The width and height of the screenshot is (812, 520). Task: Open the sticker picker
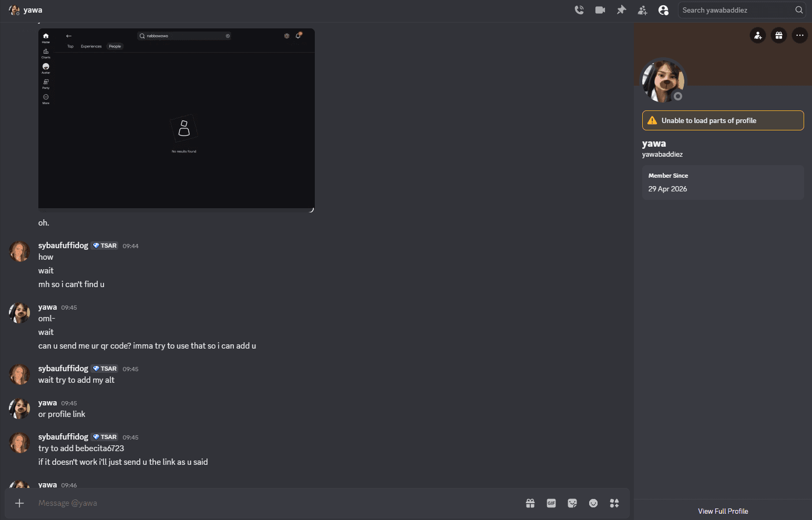tap(572, 503)
